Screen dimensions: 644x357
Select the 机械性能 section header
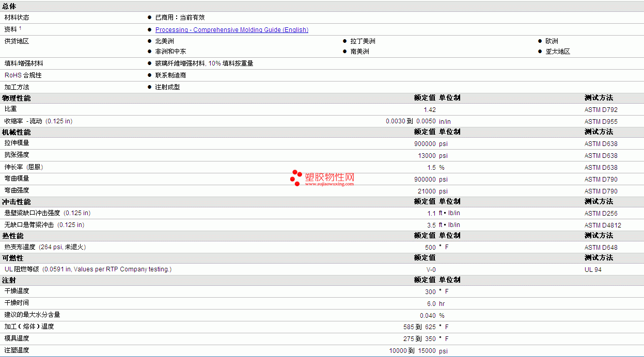16,132
